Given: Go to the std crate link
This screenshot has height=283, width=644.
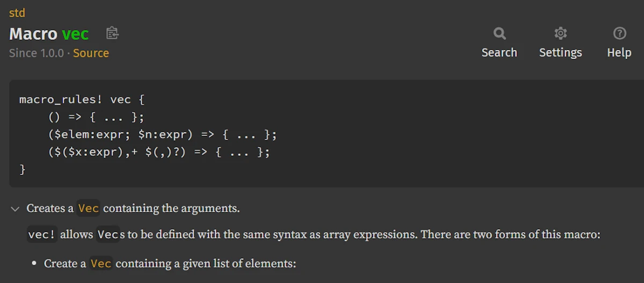Looking at the screenshot, I should (17, 13).
